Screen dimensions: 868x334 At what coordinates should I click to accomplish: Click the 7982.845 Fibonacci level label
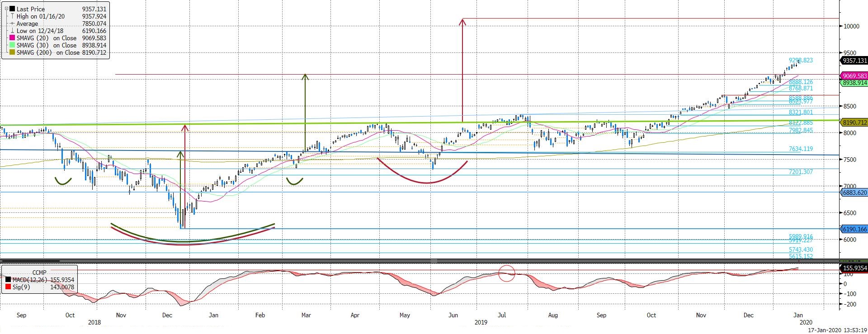[x=801, y=130]
